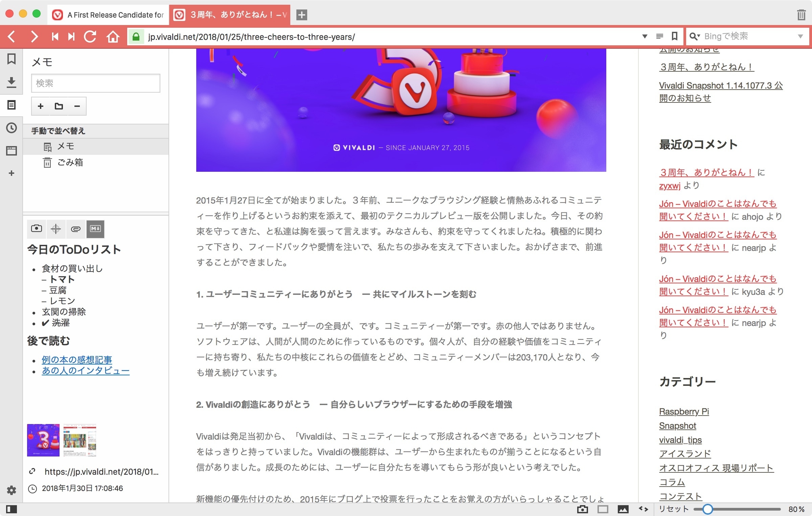Switch to 'A First Release Candidate' tab
Screen dimensions: 812x516
[108, 15]
